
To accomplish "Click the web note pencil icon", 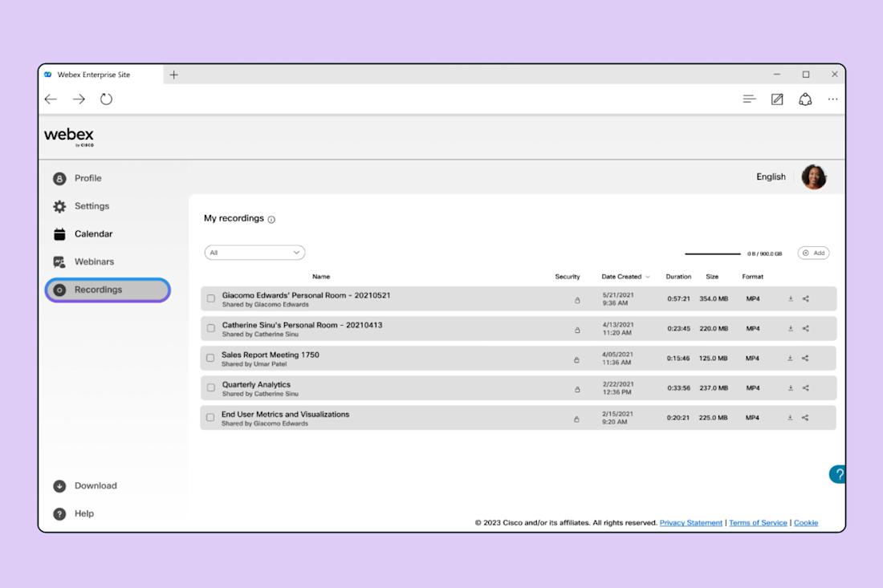I will (777, 99).
